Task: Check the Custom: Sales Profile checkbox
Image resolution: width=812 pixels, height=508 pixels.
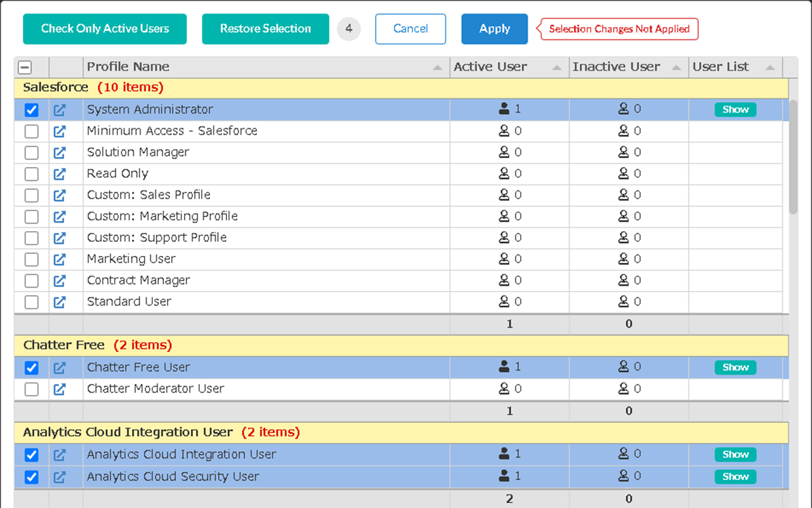Action: tap(31, 196)
